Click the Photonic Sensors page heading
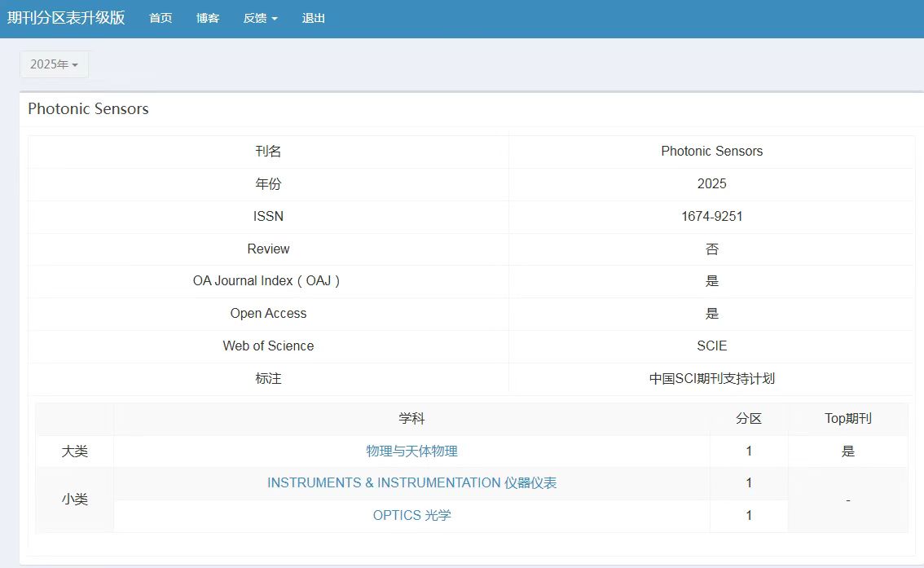 click(x=88, y=109)
